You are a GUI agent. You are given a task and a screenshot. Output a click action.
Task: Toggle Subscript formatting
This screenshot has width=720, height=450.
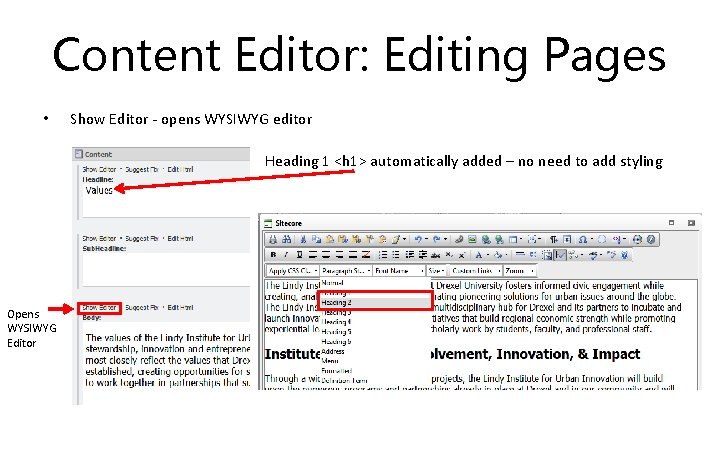click(x=449, y=254)
